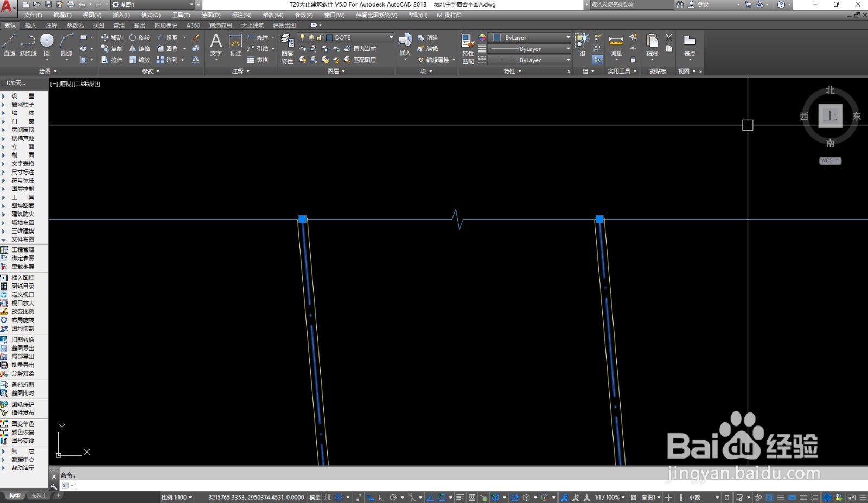Screen dimensions: 868x503
Task: Open the Measure (测量) tool
Action: (x=616, y=44)
